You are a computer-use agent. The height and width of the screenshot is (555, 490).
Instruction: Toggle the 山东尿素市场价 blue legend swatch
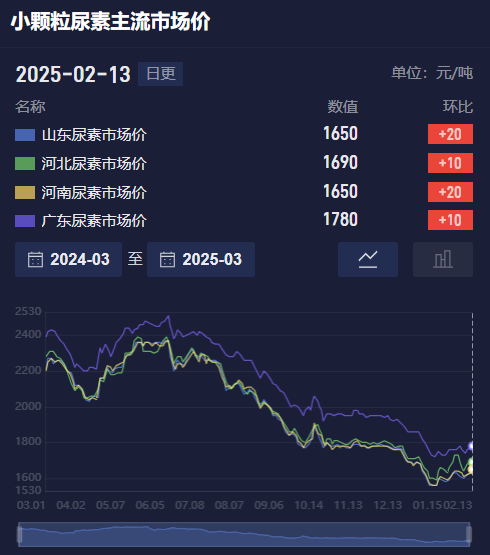coord(25,135)
